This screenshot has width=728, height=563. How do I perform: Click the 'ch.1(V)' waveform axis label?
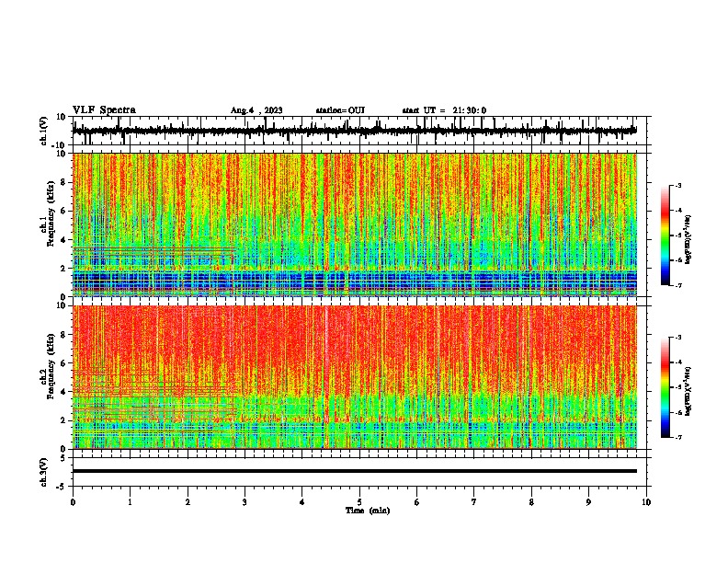(44, 131)
